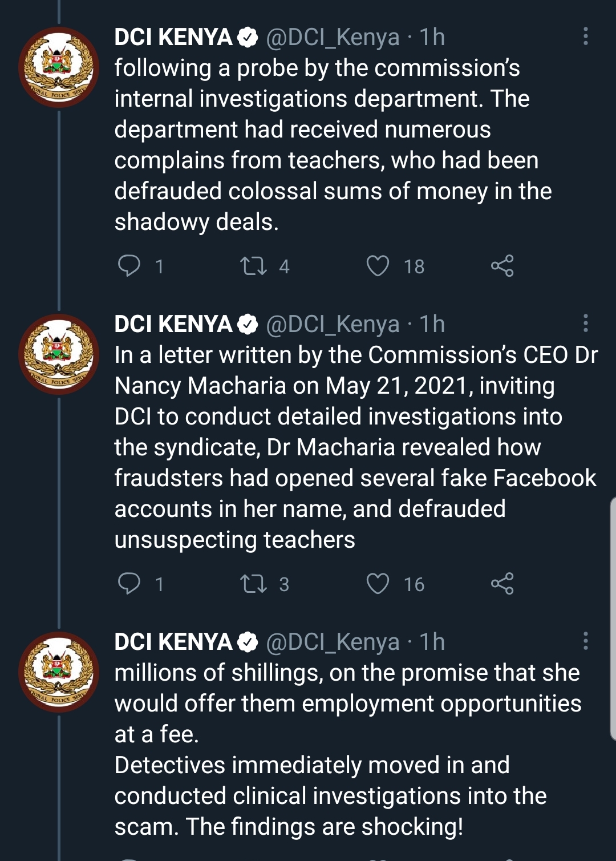This screenshot has width=616, height=861.
Task: Share the Nancy Macharia letter tweet
Action: 502,584
